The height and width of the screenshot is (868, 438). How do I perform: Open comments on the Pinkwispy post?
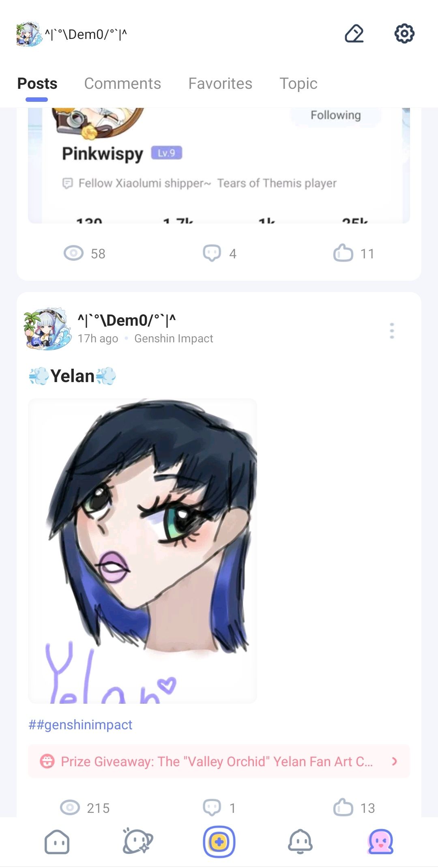212,254
